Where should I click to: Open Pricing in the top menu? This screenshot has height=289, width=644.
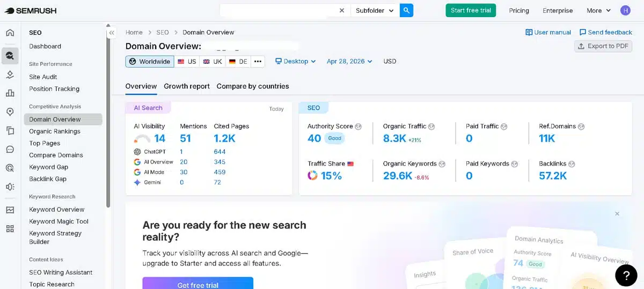tap(519, 10)
